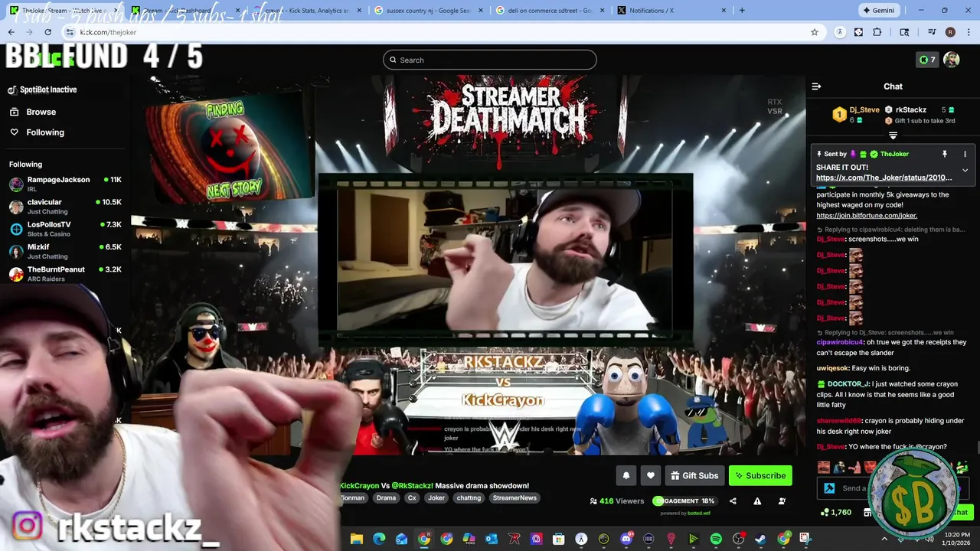Viewport: 980px width, 551px height.
Task: Switch to the Notifications / X tab
Action: (670, 11)
